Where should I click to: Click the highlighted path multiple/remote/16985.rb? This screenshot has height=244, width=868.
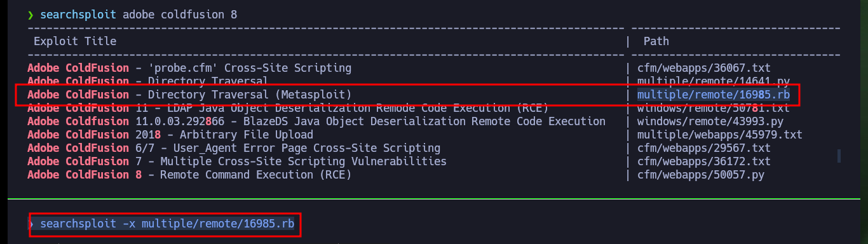(x=713, y=95)
